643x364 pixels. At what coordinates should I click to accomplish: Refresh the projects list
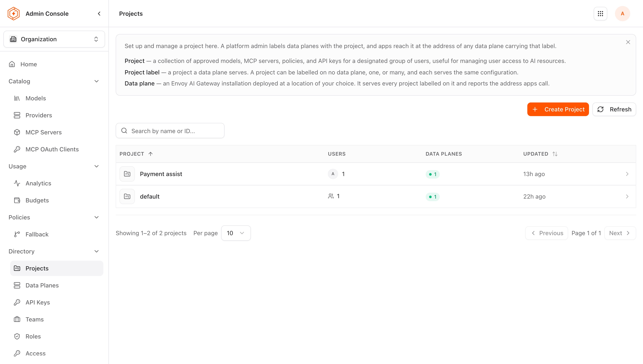click(x=614, y=109)
